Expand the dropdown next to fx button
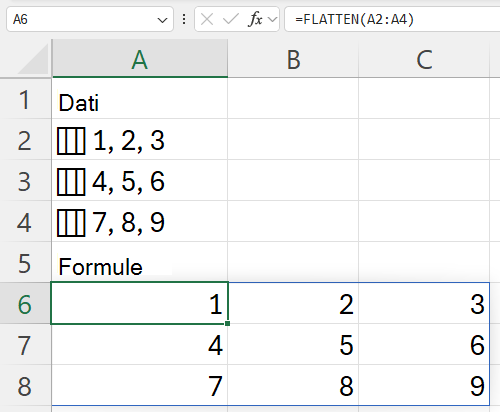 click(x=273, y=20)
